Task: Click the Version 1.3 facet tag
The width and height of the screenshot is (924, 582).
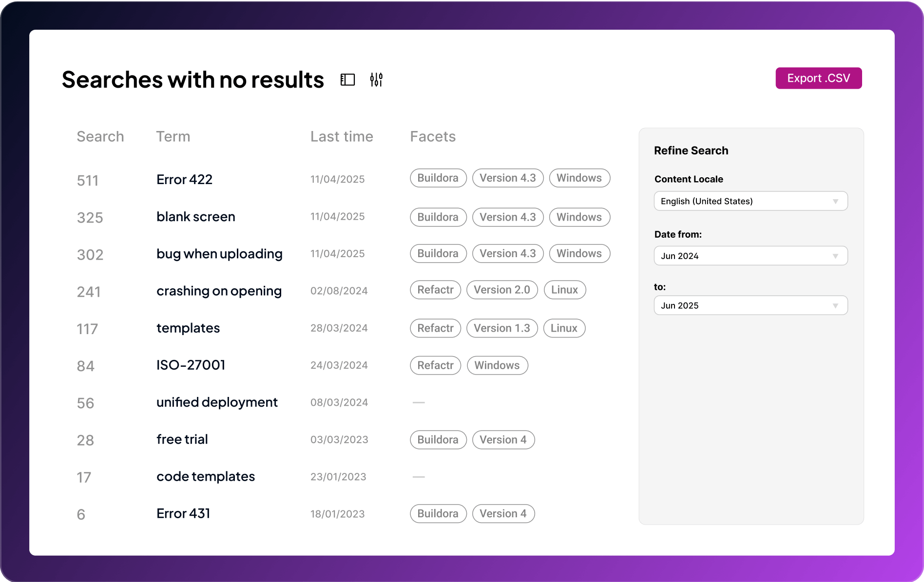Action: tap(501, 328)
